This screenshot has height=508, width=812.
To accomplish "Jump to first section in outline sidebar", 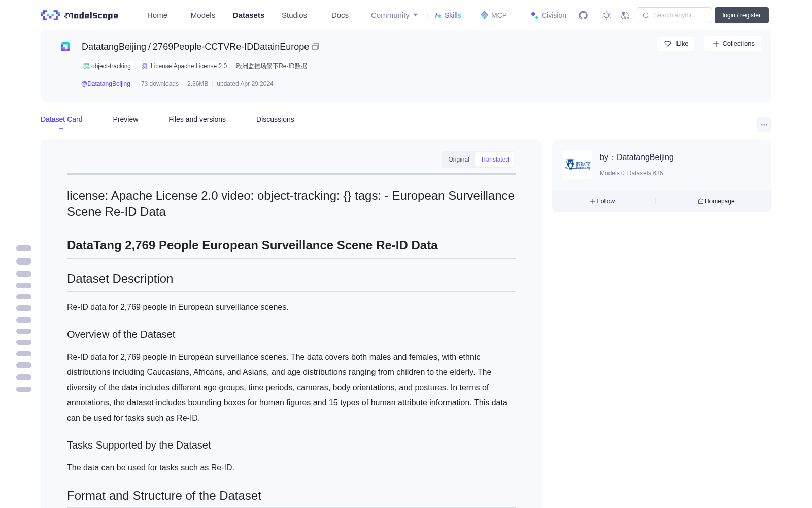I will [24, 248].
